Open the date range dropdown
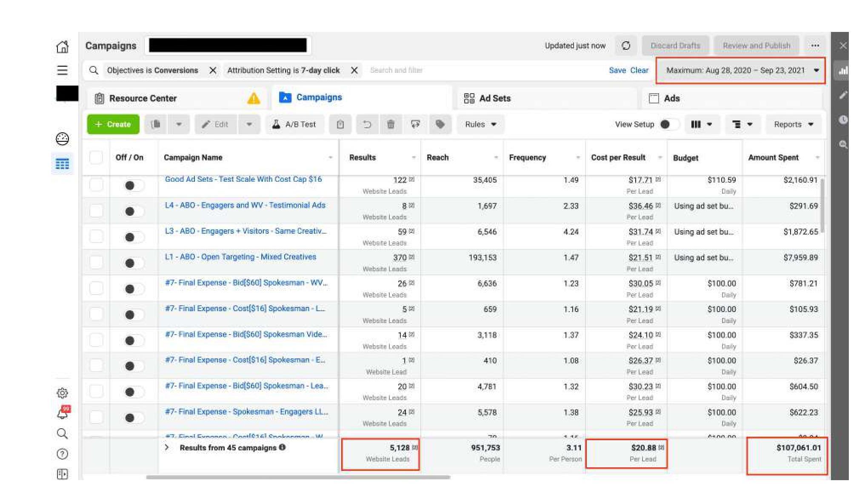The width and height of the screenshot is (868, 504). pos(741,70)
